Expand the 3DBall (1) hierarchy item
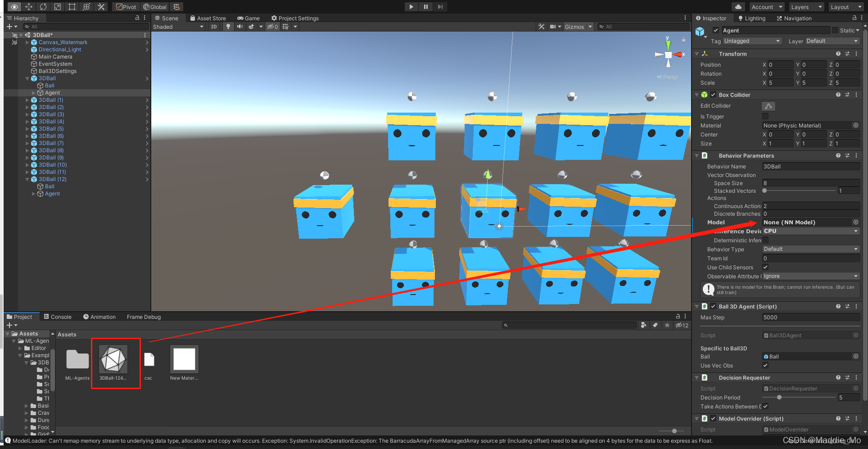Screen dimensions: 868x449 click(x=27, y=100)
